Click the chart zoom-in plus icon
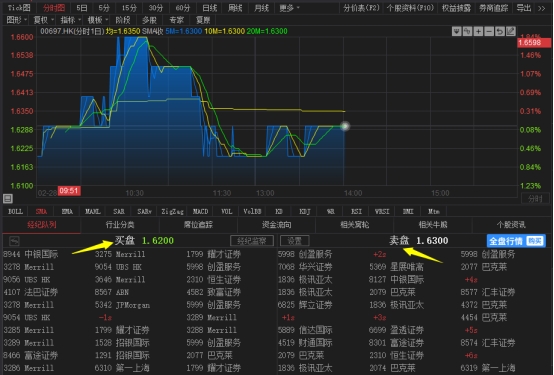Image resolution: width=554 pixels, height=375 pixels. [478, 31]
